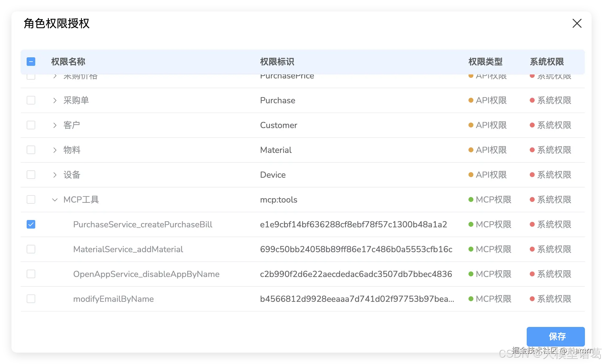
Task: Click the 权限名称 column header
Action: click(68, 62)
